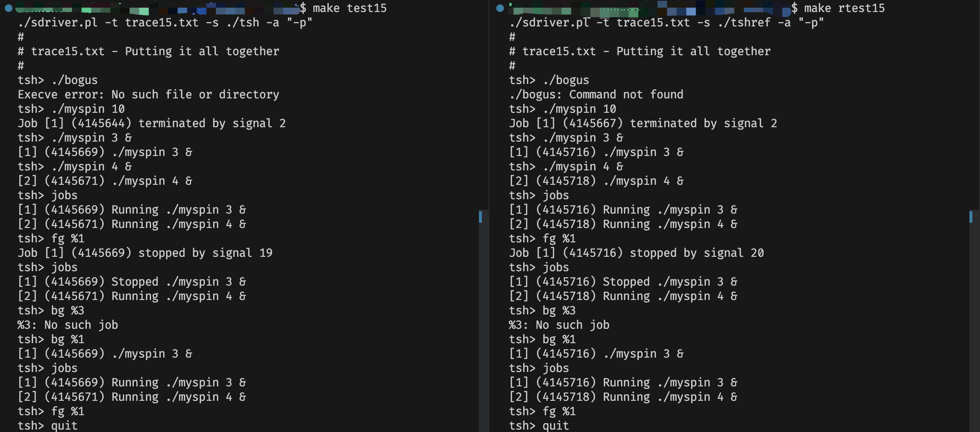The width and height of the screenshot is (980, 432).
Task: Click the '[1] (4145669) Stopped' job line
Action: [131, 282]
